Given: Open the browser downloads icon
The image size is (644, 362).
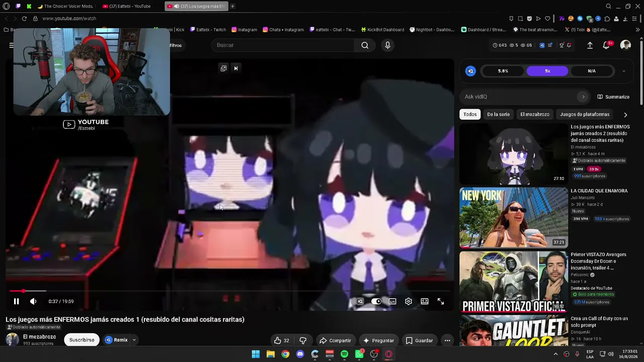Looking at the screenshot, I should click(625, 19).
